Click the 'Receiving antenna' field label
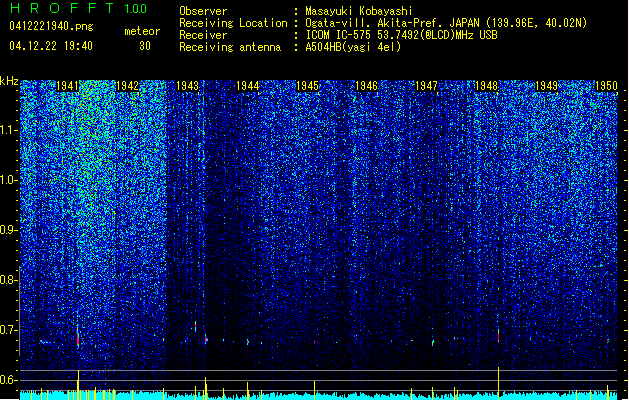The image size is (629, 400). pyautogui.click(x=230, y=47)
